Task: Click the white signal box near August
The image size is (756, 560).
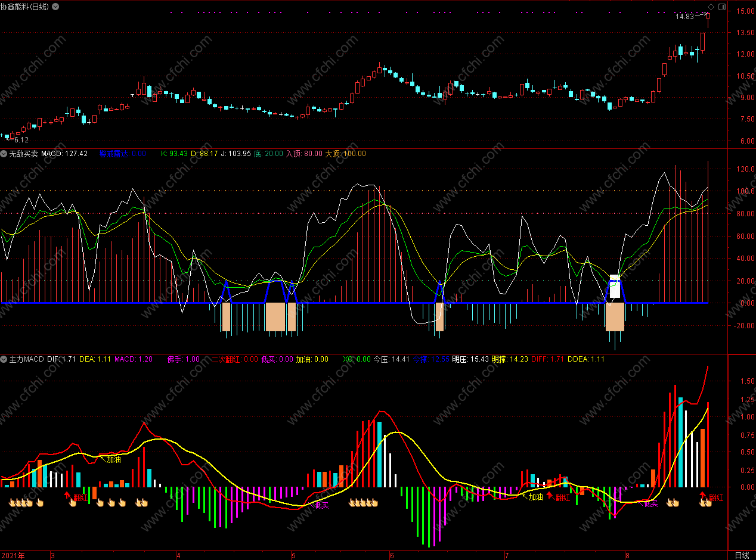Action: 615,287
